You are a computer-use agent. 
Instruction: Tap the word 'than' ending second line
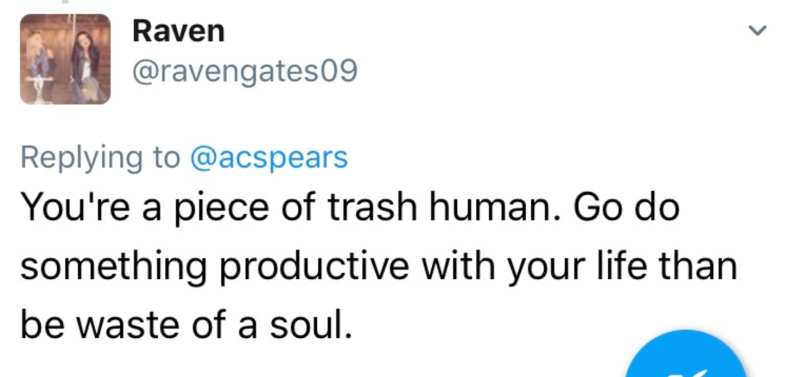(x=704, y=266)
